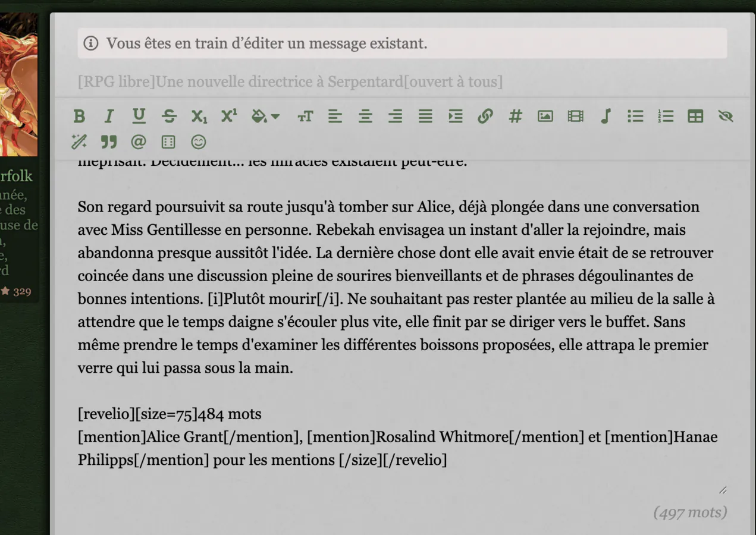Insert superscript text
The height and width of the screenshot is (535, 756).
point(229,117)
